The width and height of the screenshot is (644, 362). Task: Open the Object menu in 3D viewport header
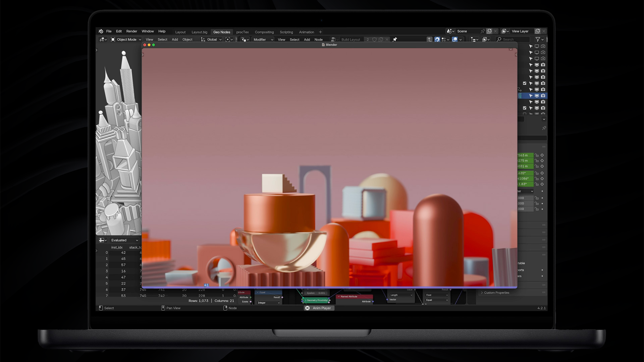187,40
